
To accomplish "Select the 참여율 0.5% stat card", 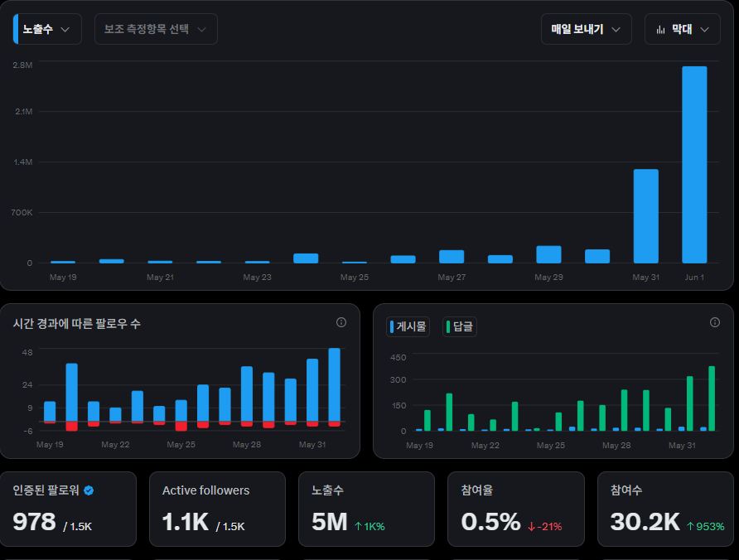I will click(516, 509).
